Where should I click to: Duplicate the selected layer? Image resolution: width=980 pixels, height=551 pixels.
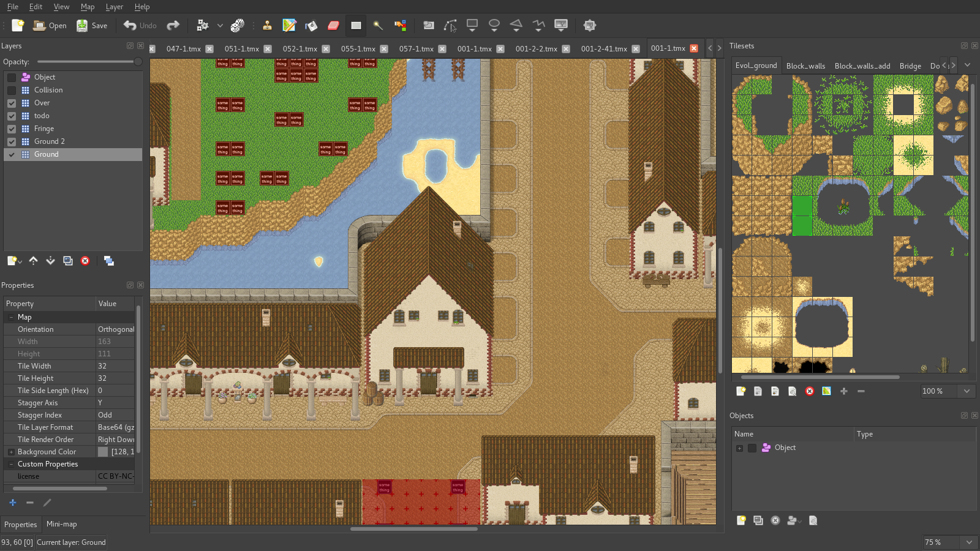tap(68, 261)
